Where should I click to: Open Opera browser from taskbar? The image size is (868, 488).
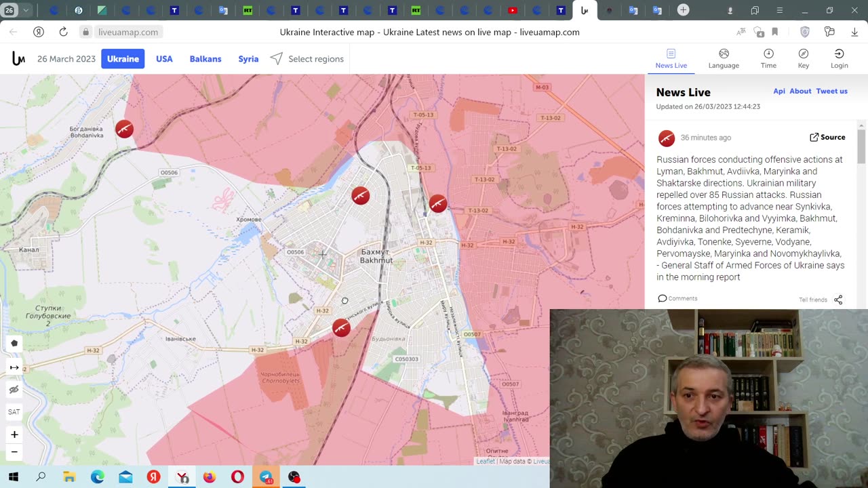[x=237, y=477]
